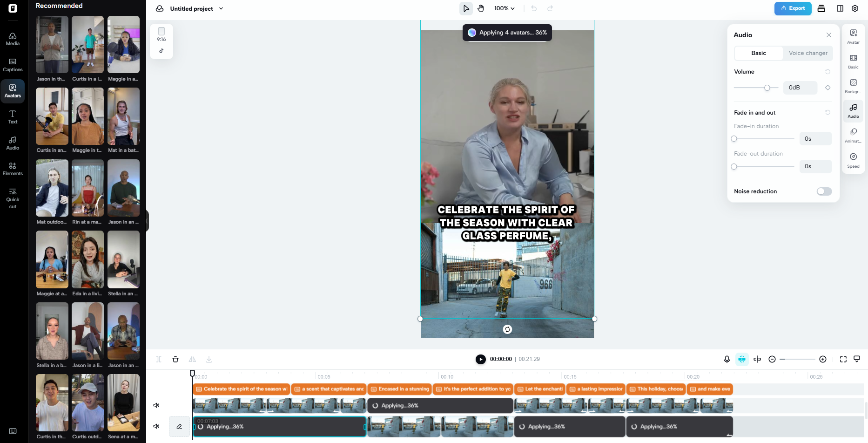Click the CapCut logo home icon
The width and height of the screenshot is (868, 443).
(x=13, y=8)
